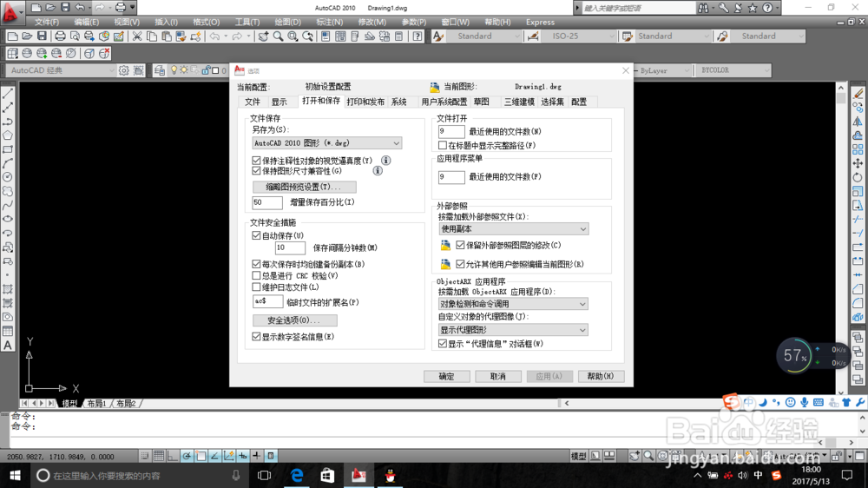Select the Arc tool in the draw toolbar
The image size is (868, 488).
pyautogui.click(x=8, y=163)
